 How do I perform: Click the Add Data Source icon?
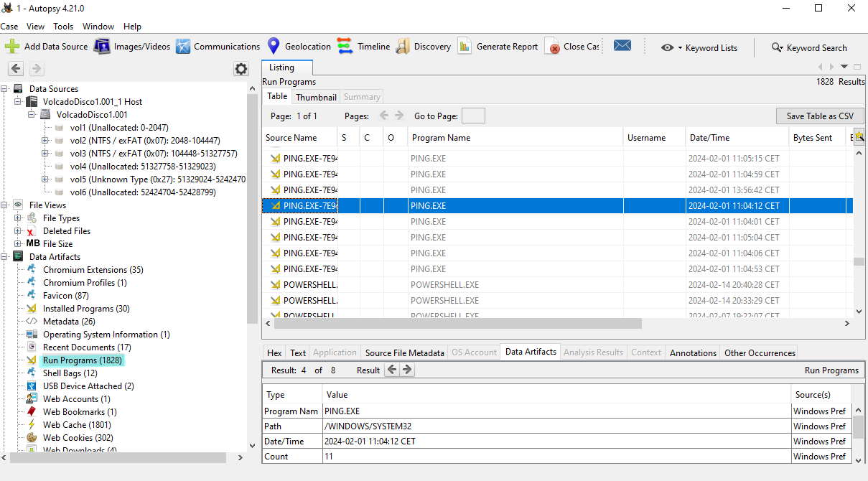click(13, 47)
